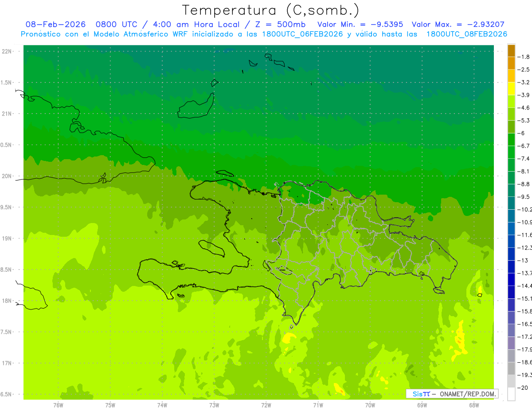Click the longitude label '75W'
Viewport: 532px width, 411px height.
(x=110, y=405)
